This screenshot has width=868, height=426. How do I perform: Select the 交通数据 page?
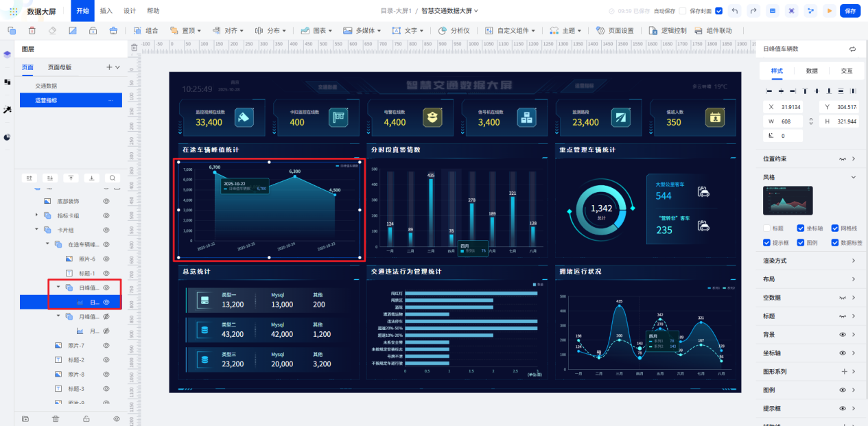pyautogui.click(x=47, y=86)
